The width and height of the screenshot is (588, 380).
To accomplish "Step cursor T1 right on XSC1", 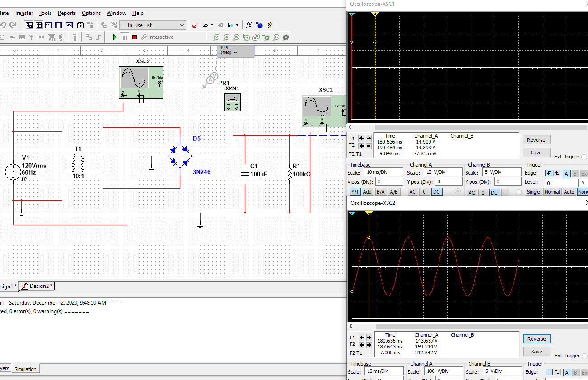I will point(368,138).
